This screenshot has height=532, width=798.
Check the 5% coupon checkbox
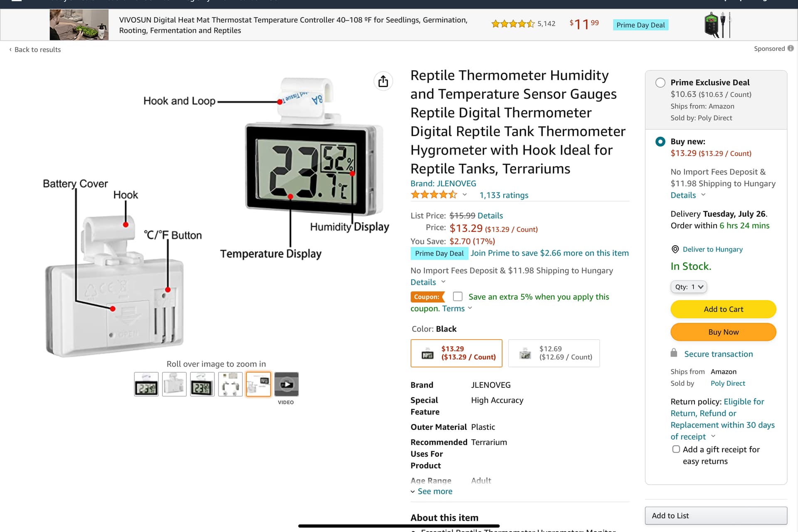[x=458, y=296]
